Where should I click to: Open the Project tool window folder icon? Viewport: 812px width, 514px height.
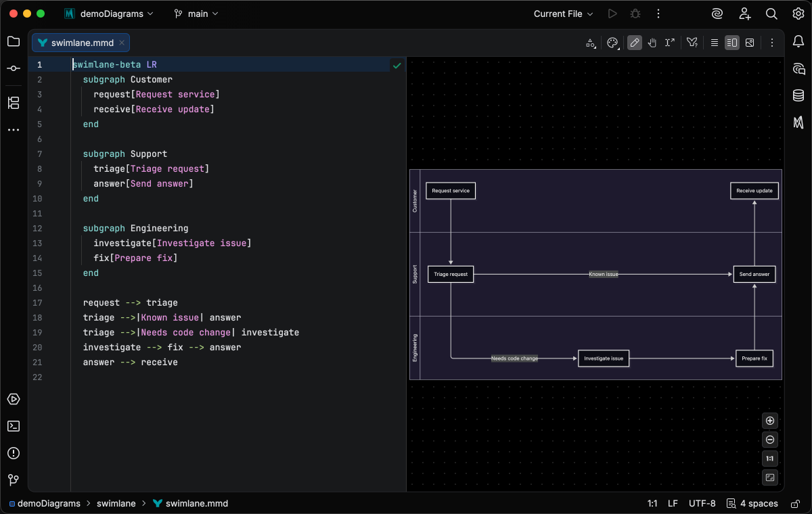pyautogui.click(x=14, y=41)
